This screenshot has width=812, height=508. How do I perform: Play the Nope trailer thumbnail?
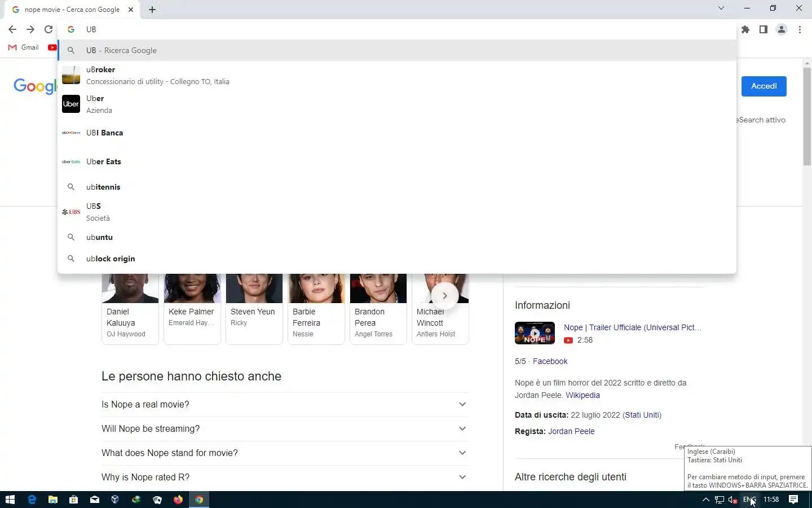pyautogui.click(x=535, y=333)
